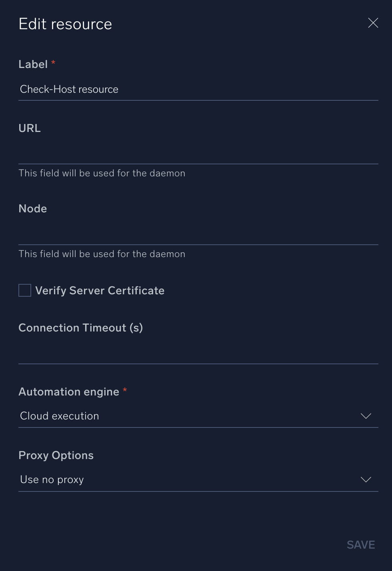
Task: Close the Edit resource dialog
Action: coord(373,23)
